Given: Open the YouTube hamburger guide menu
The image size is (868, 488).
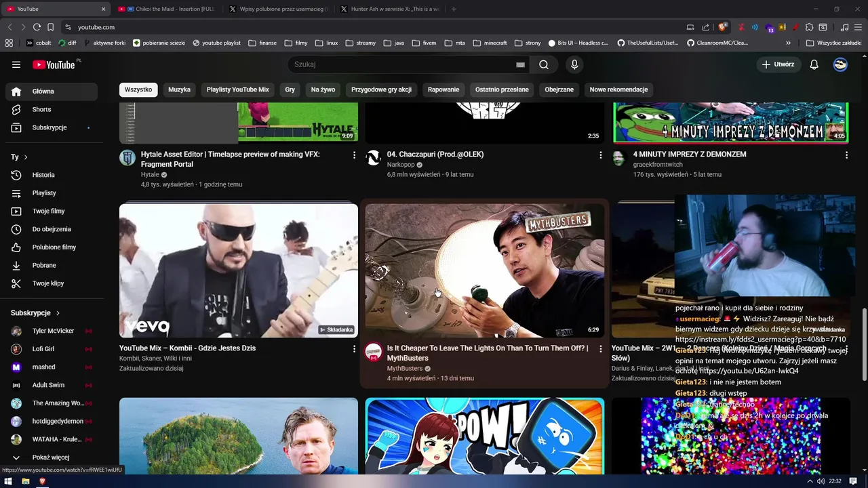Looking at the screenshot, I should coord(16,64).
